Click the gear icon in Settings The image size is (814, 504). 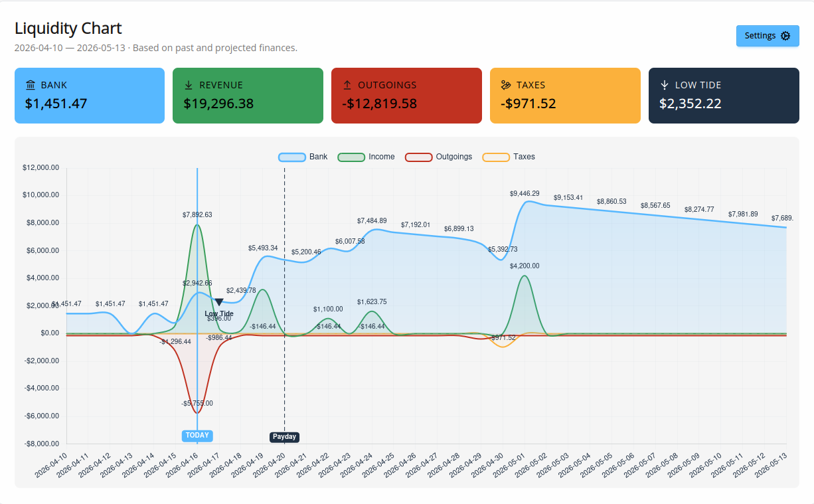[x=785, y=36]
